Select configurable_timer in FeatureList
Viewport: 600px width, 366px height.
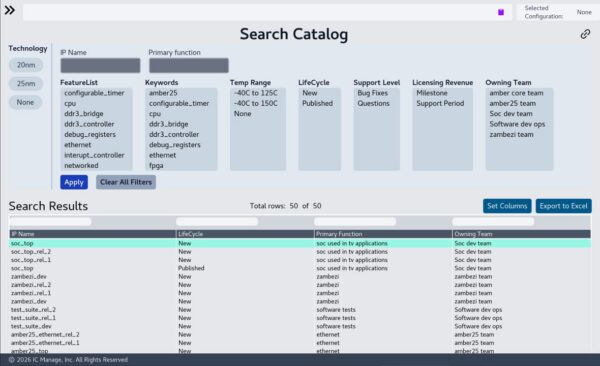(x=94, y=93)
